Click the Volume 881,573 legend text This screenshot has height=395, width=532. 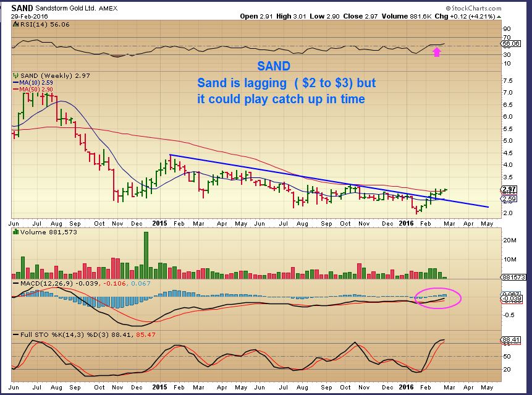click(49, 232)
